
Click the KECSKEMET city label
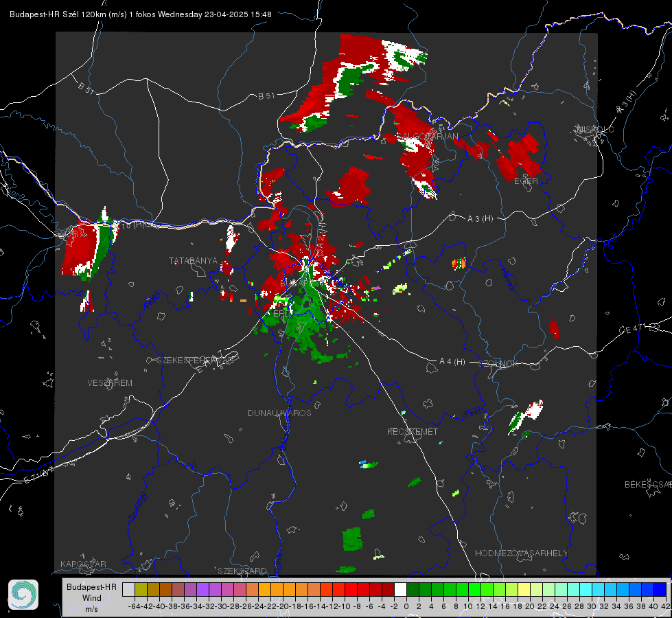(x=413, y=431)
